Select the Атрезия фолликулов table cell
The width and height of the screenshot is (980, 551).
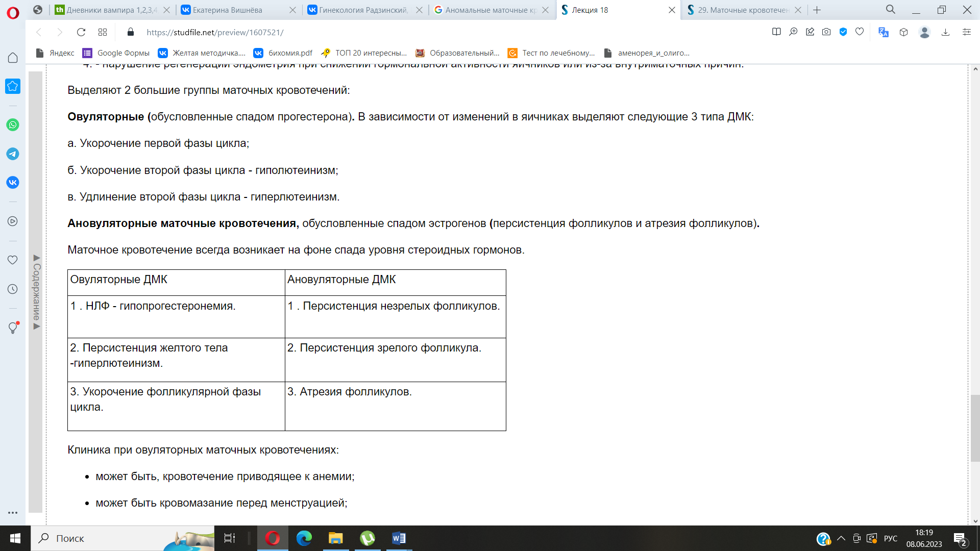(396, 406)
